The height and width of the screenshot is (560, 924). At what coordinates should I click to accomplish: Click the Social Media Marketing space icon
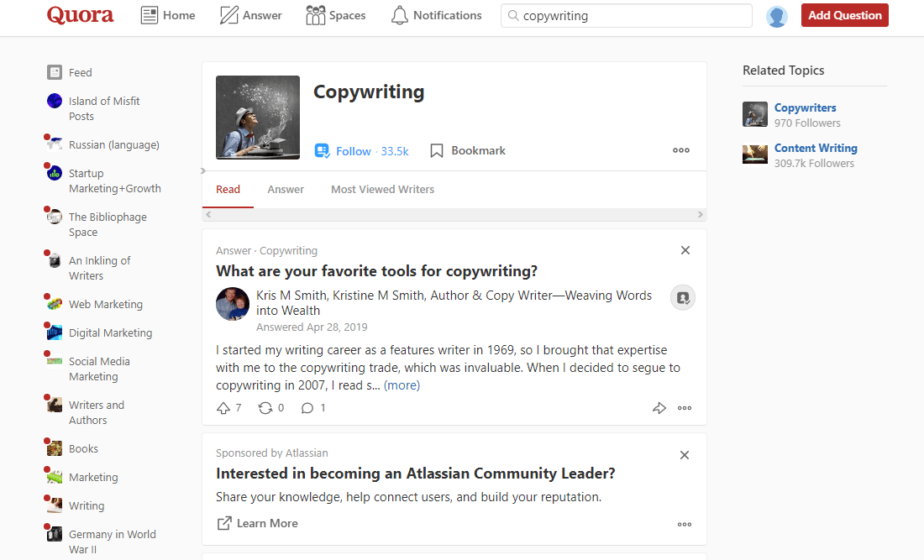55,361
